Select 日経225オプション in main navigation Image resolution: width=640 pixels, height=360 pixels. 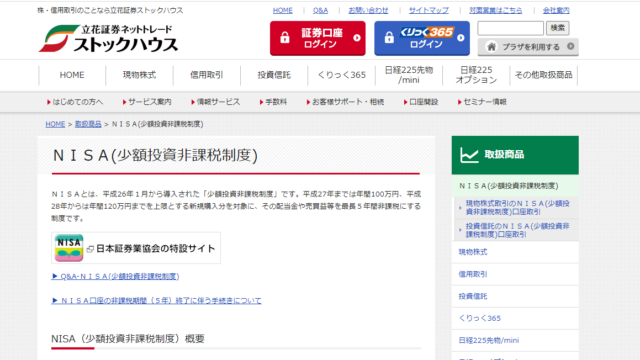coord(476,75)
